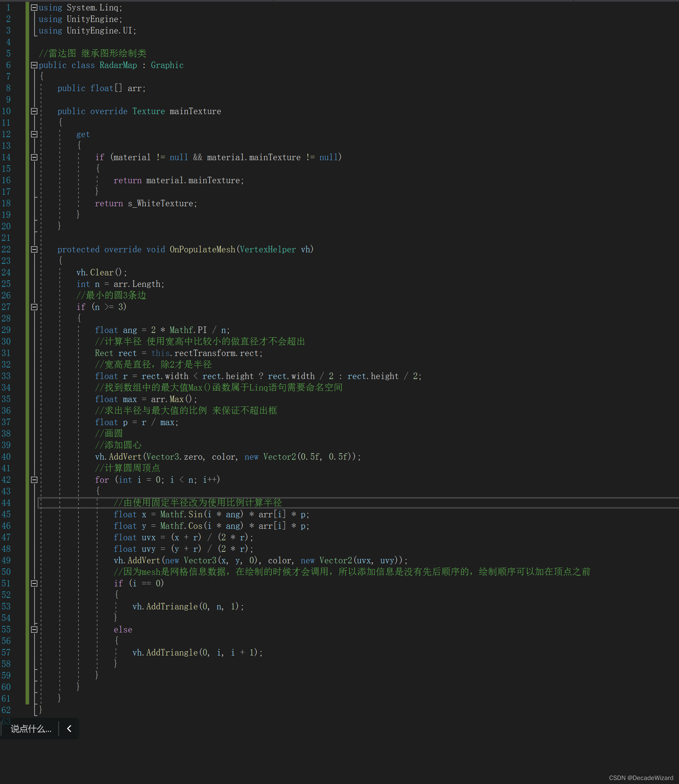This screenshot has height=784, width=679.
Task: Click arr.Max() call on line 35
Action: tap(172, 399)
